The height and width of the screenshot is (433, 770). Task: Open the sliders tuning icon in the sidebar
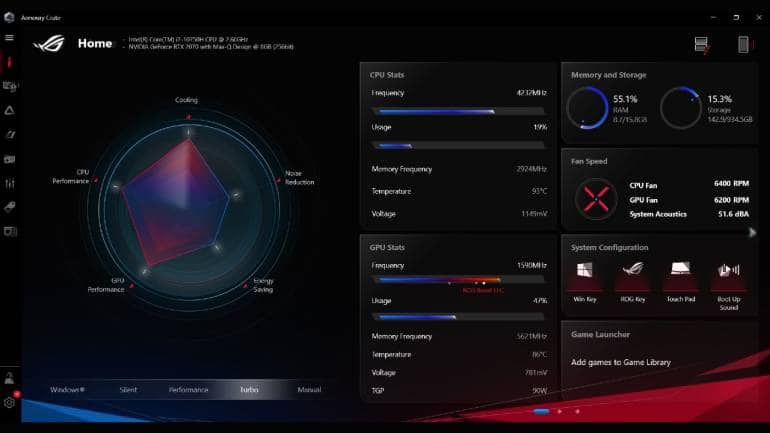pyautogui.click(x=10, y=183)
